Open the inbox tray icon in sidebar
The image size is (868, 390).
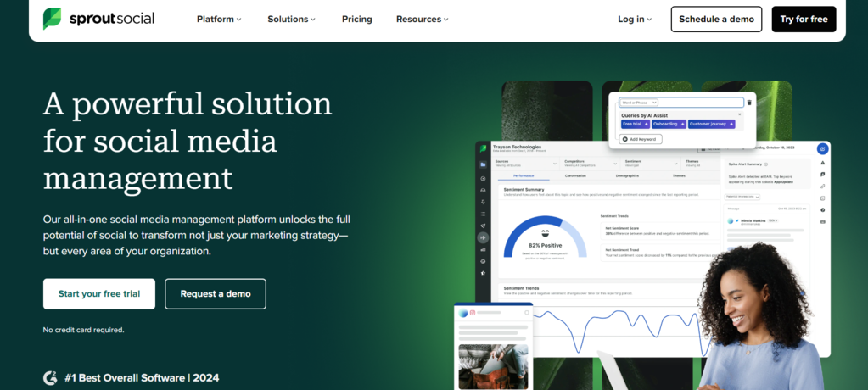[484, 190]
